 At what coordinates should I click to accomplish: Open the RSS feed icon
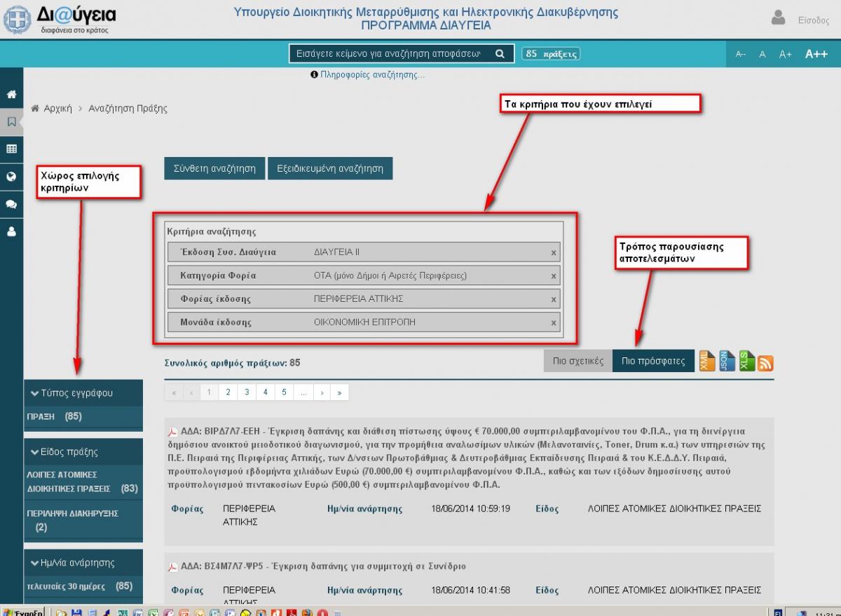pos(765,364)
